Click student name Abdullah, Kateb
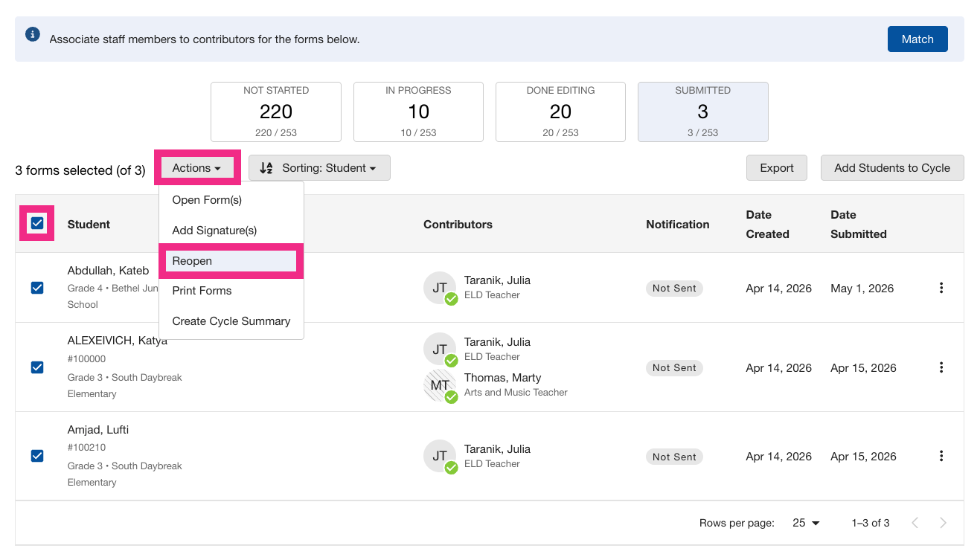 [108, 271]
